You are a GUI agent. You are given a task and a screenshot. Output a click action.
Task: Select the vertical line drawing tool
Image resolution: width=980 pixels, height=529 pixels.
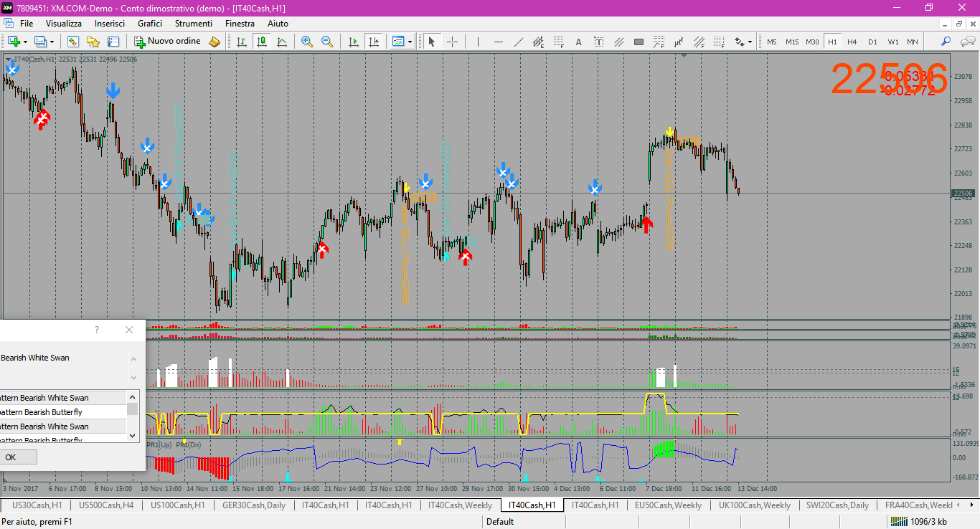coord(478,42)
